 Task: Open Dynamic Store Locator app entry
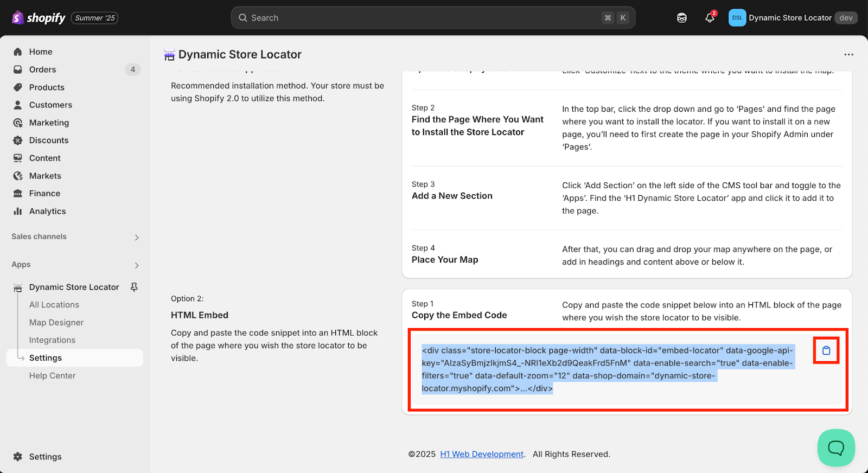(74, 287)
